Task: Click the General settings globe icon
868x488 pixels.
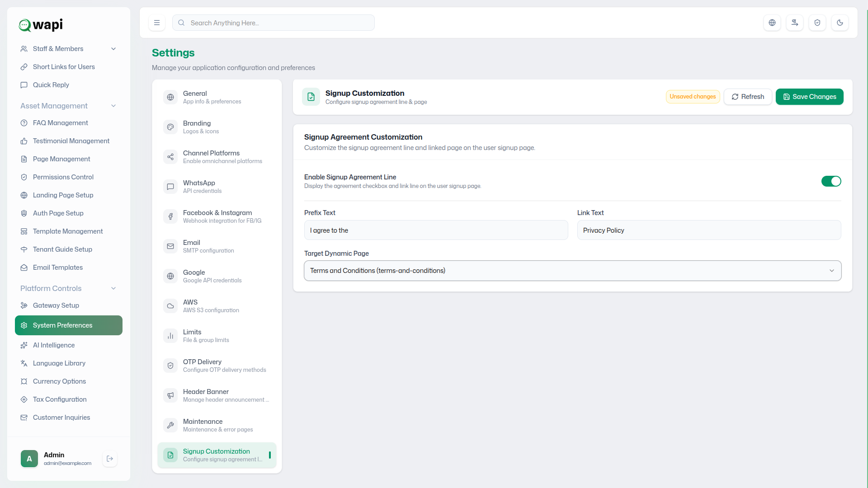Action: (x=170, y=97)
